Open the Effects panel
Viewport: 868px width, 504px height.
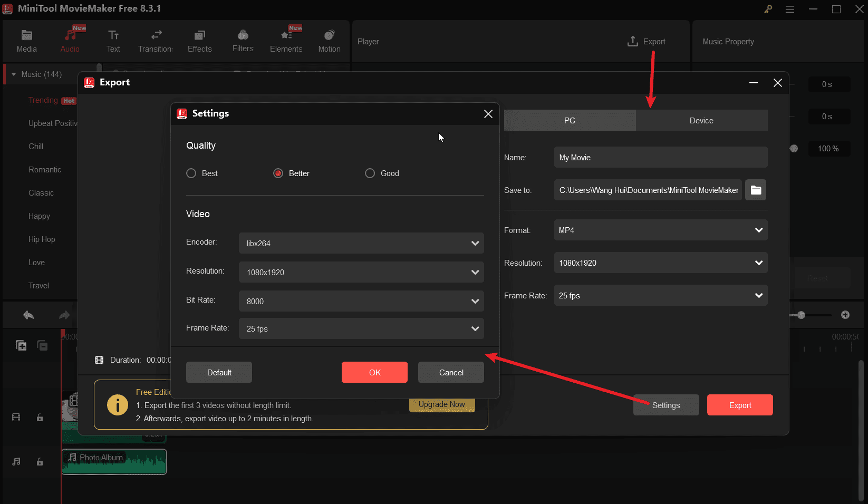tap(199, 40)
